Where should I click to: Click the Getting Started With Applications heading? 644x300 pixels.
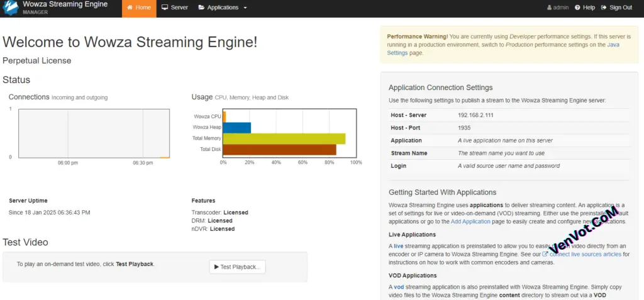point(442,192)
